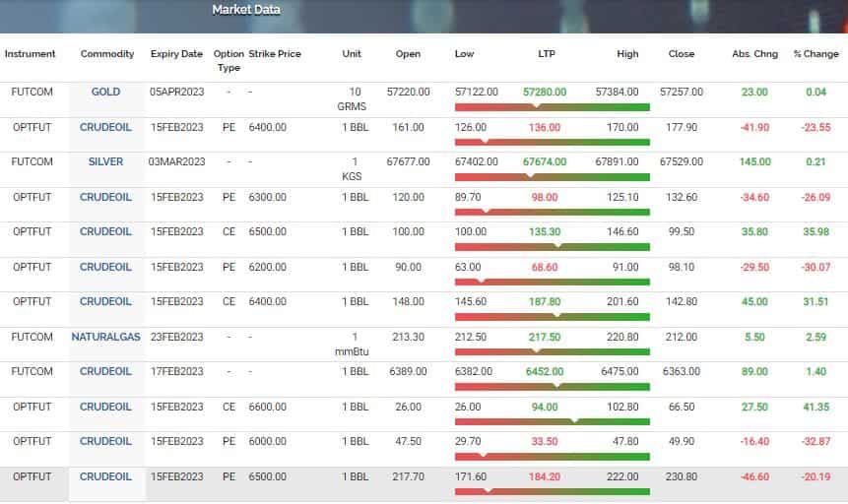
Task: Click the % Change column header
Action: point(816,54)
